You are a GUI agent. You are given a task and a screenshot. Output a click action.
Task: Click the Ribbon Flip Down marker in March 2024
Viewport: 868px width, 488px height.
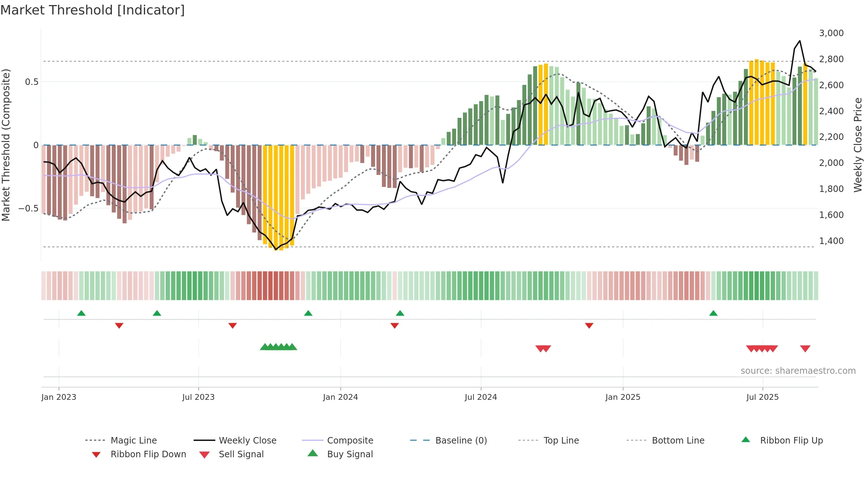pos(395,326)
